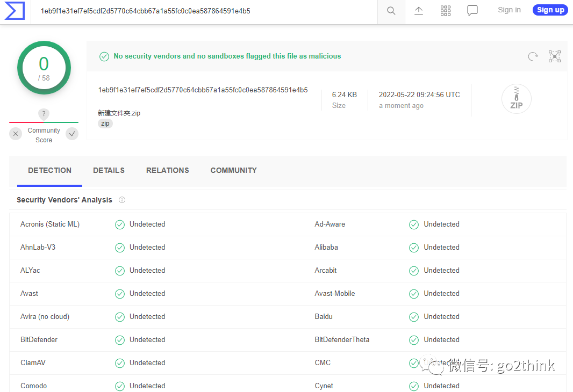The height and width of the screenshot is (392, 573).
Task: Click the Baidu Undetected checkmark icon
Action: coord(414,317)
